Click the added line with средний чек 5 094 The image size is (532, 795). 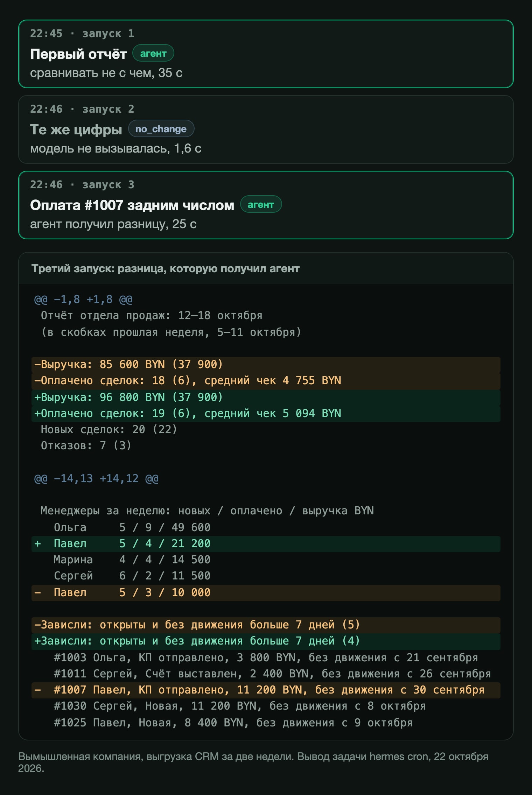coord(266,414)
